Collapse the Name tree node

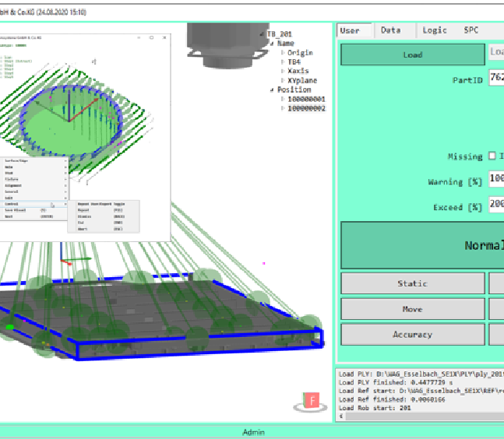click(x=272, y=44)
